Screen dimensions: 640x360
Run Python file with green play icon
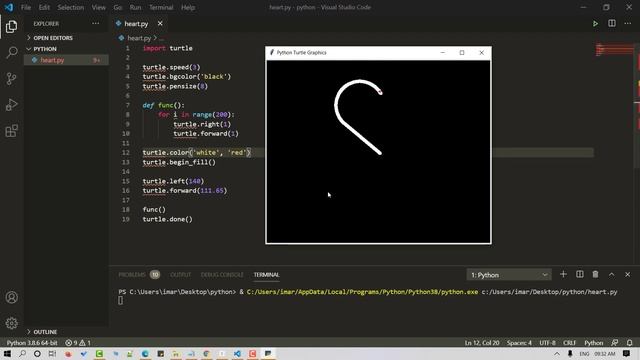[595, 24]
